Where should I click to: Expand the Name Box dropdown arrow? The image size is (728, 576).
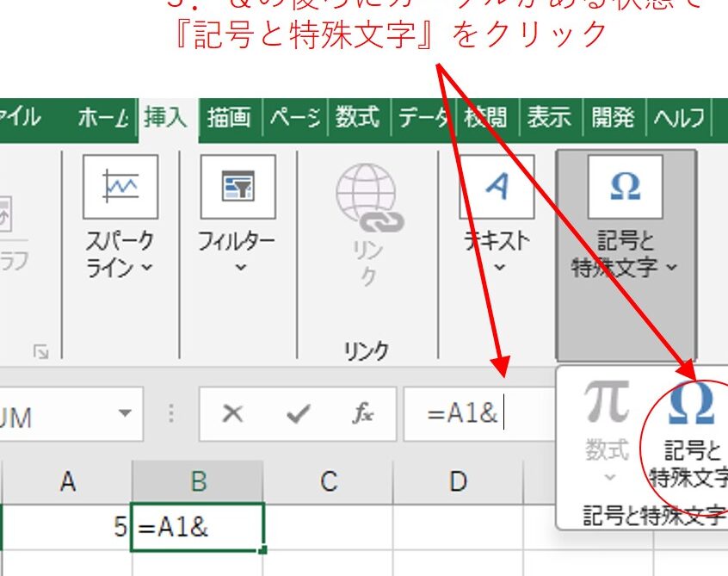click(x=126, y=413)
